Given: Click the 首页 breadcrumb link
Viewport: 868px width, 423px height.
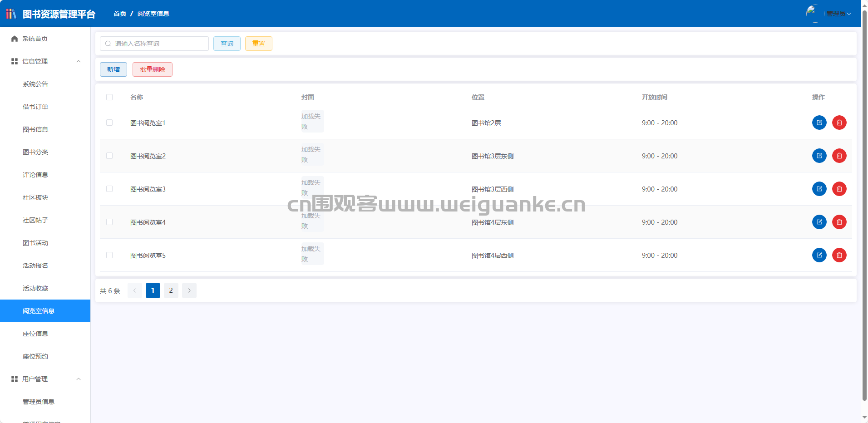Looking at the screenshot, I should click(120, 14).
